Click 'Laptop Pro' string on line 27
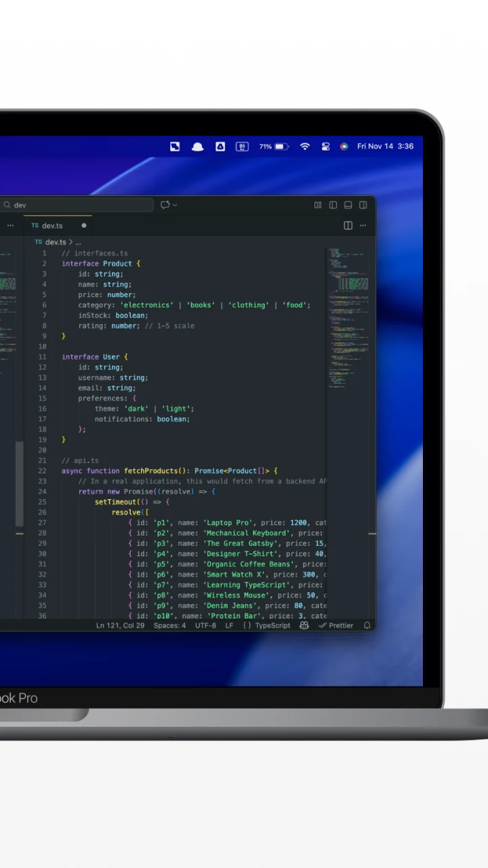 pos(228,523)
